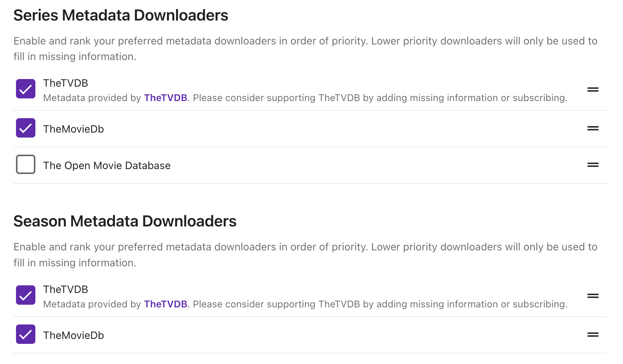
Task: Click drag handle for The Open Movie Database
Action: 593,165
